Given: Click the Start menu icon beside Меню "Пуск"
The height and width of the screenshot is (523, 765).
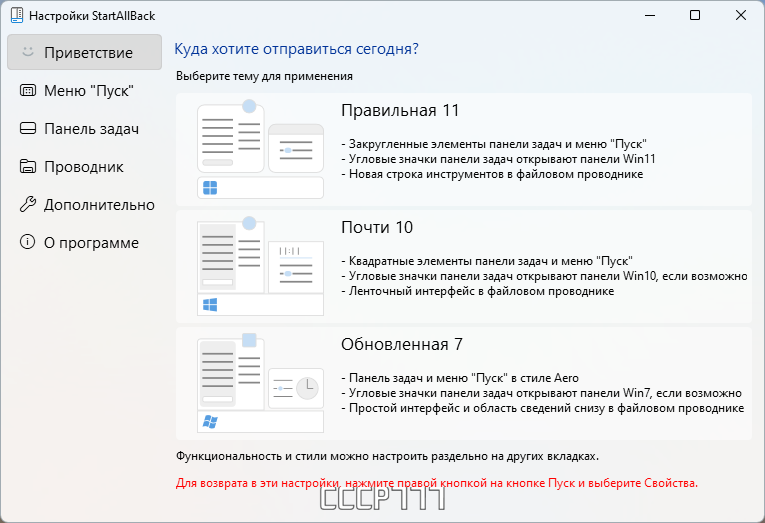Looking at the screenshot, I should point(28,90).
